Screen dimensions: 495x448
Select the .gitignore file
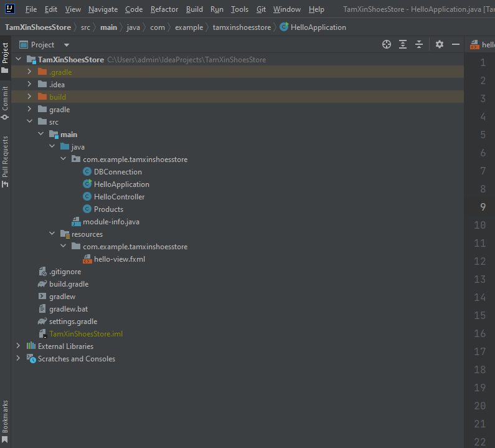(65, 272)
